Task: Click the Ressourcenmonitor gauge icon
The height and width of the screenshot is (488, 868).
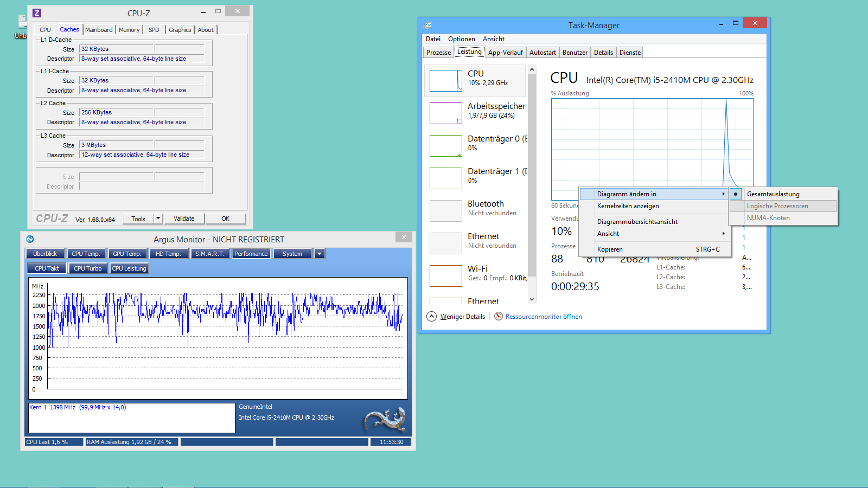Action: click(499, 316)
